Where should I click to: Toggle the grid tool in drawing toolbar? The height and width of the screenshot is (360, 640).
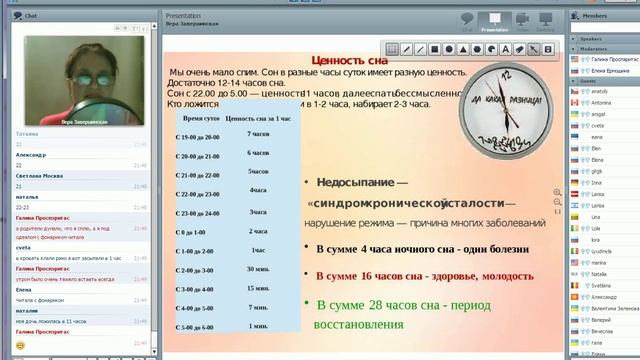coord(392,49)
